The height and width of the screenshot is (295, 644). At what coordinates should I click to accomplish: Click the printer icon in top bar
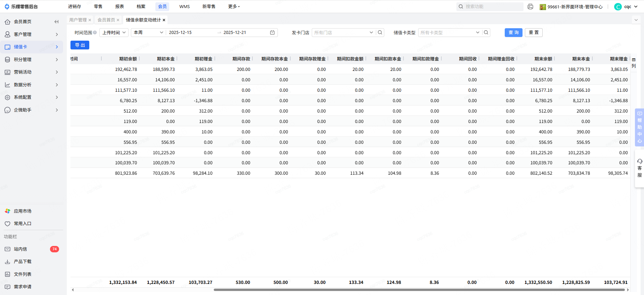click(x=530, y=7)
